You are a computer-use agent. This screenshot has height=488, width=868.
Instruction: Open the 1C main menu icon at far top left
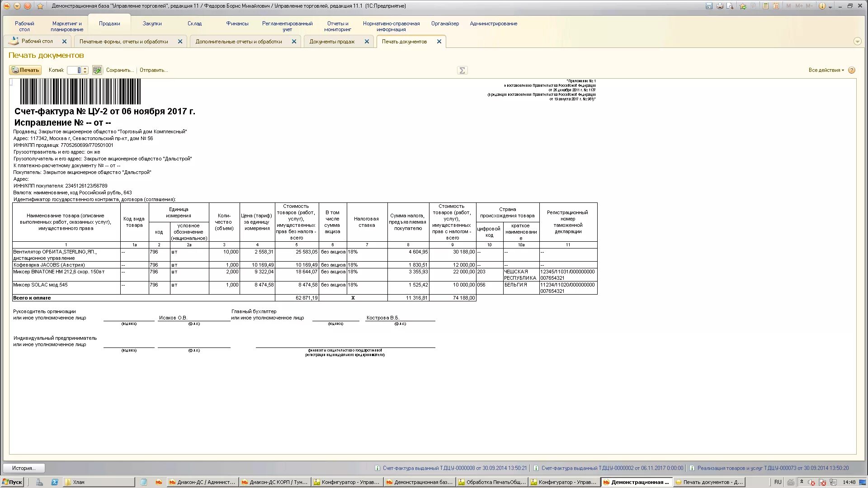pyautogui.click(x=6, y=6)
